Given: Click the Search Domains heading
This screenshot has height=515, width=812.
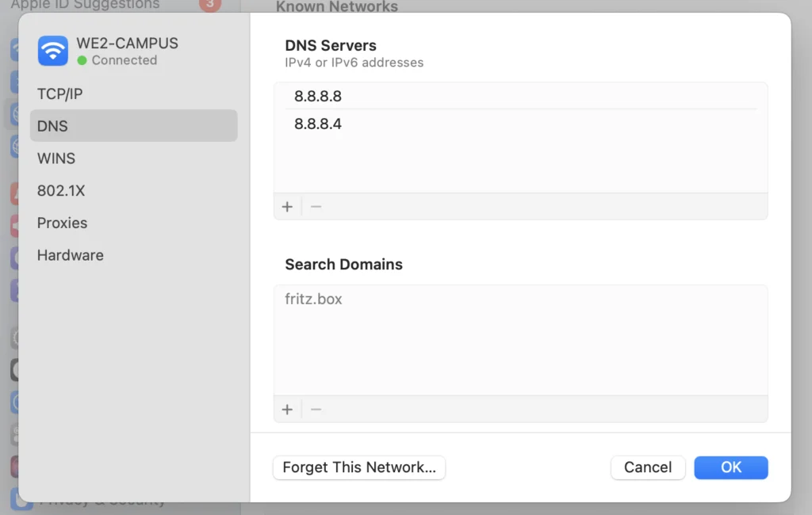Looking at the screenshot, I should [x=343, y=265].
